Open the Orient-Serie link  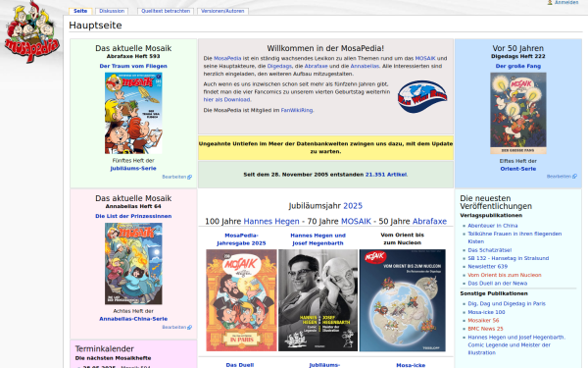517,169
